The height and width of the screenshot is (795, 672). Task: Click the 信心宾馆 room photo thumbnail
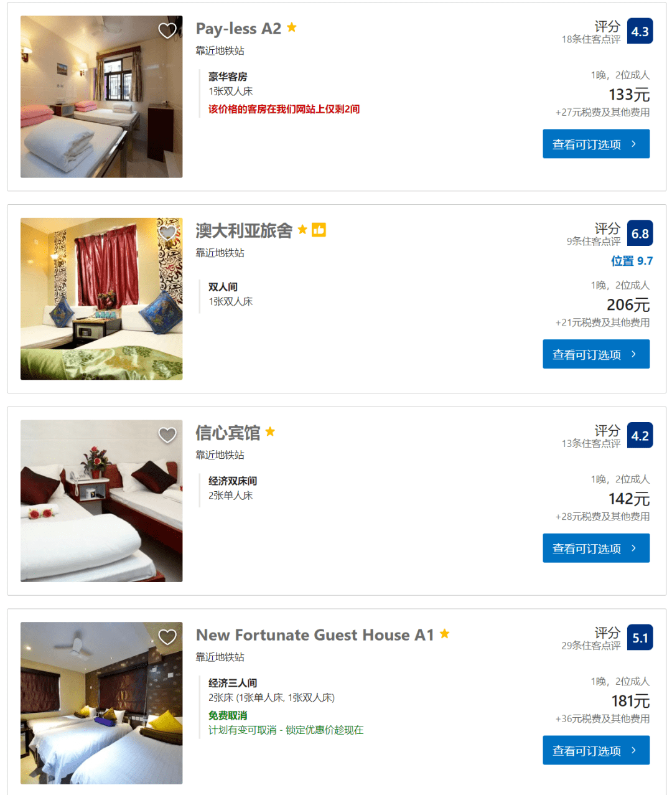pyautogui.click(x=101, y=501)
